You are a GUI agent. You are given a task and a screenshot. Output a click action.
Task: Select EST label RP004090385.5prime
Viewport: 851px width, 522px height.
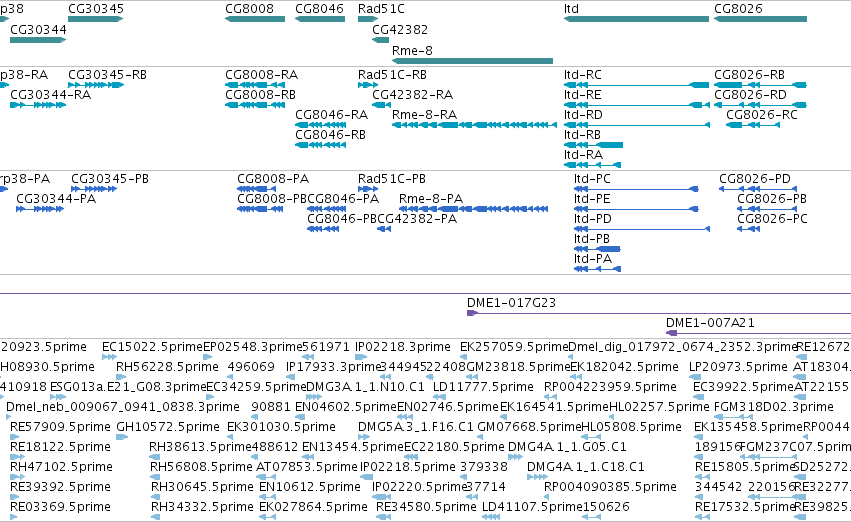(611, 487)
